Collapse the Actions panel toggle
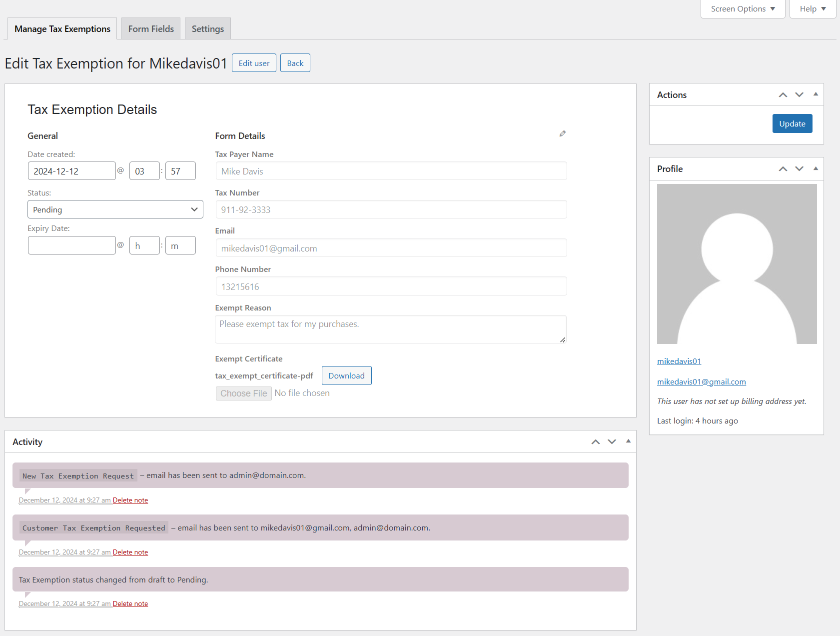Viewport: 840px width, 636px height. point(816,94)
